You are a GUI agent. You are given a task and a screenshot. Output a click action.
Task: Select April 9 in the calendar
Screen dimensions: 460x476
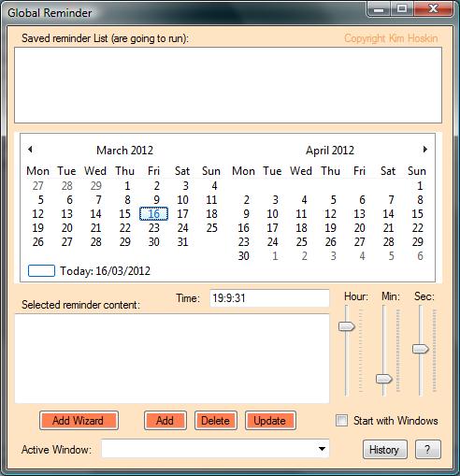pos(246,214)
